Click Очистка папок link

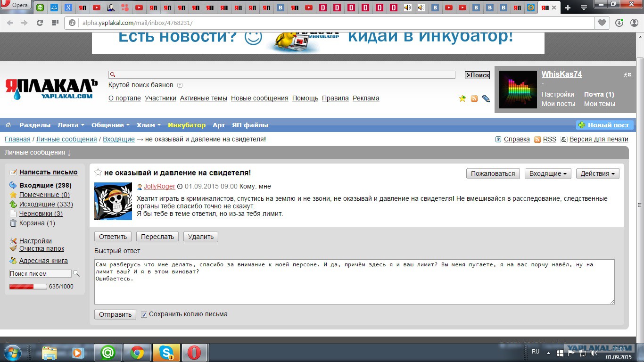pyautogui.click(x=41, y=248)
